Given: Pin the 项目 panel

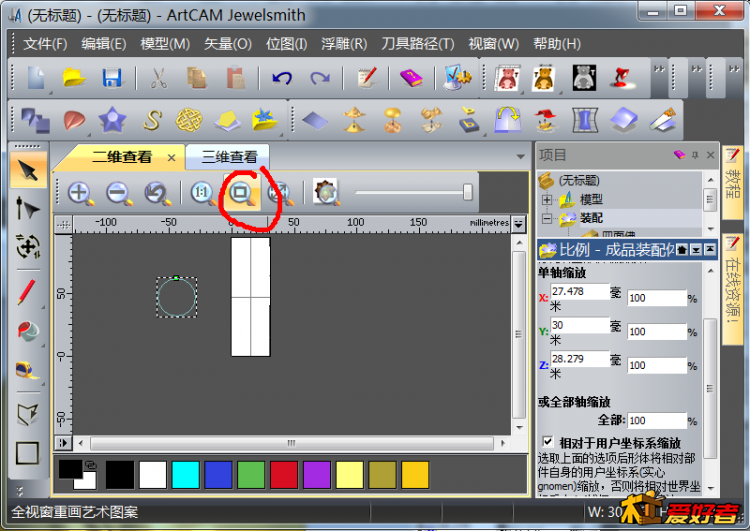Looking at the screenshot, I should tap(695, 155).
